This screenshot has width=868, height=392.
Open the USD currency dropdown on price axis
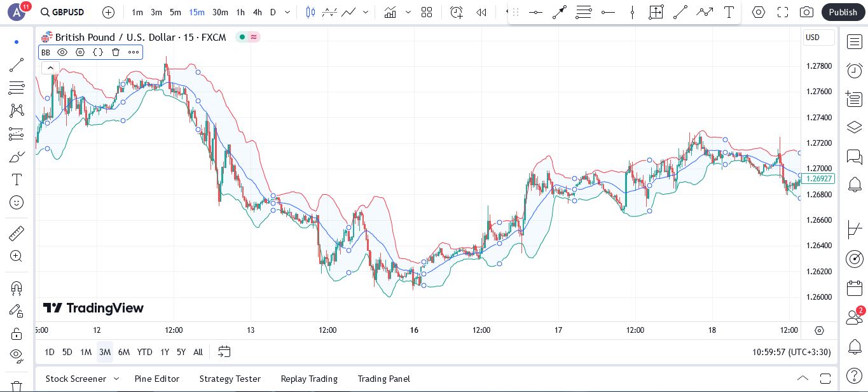818,38
